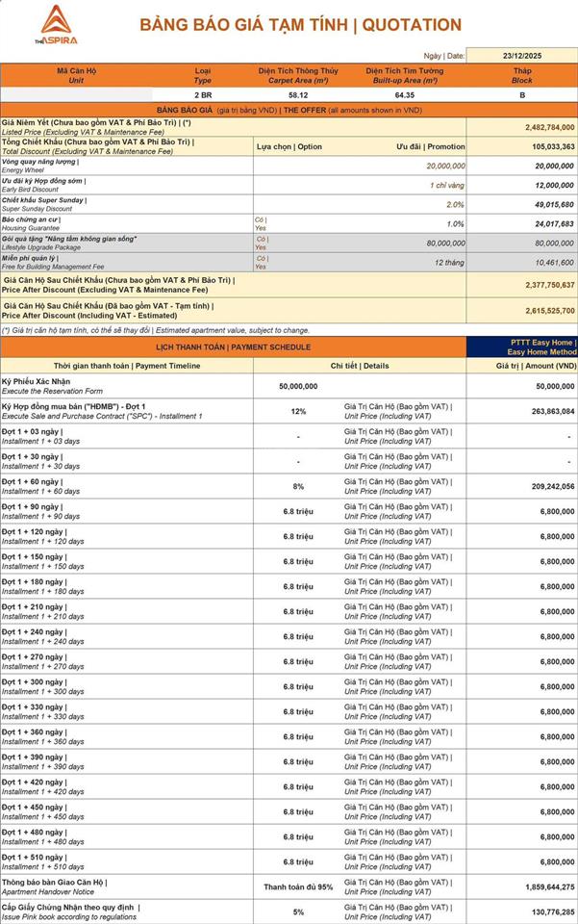Select the Early Bird "1 chỉ vàng" promotion cell
This screenshot has width=578, height=924.
446,185
